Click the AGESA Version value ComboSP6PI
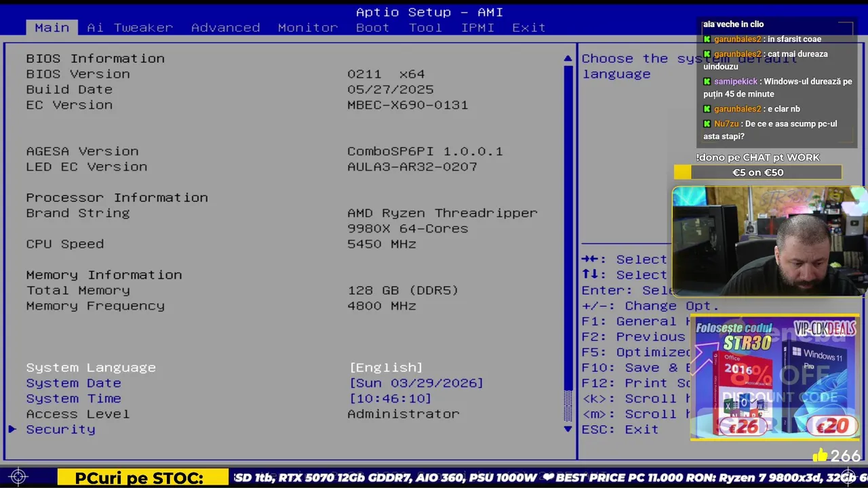 coord(425,151)
